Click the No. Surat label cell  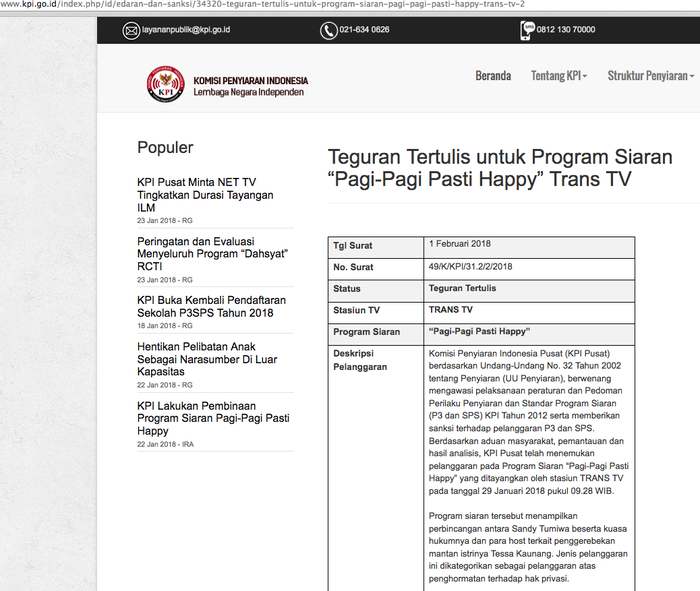click(376, 269)
